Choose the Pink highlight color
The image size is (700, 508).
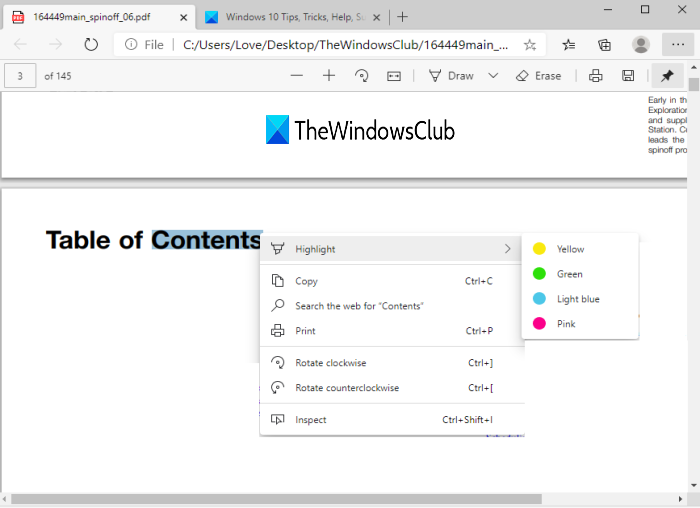(566, 324)
